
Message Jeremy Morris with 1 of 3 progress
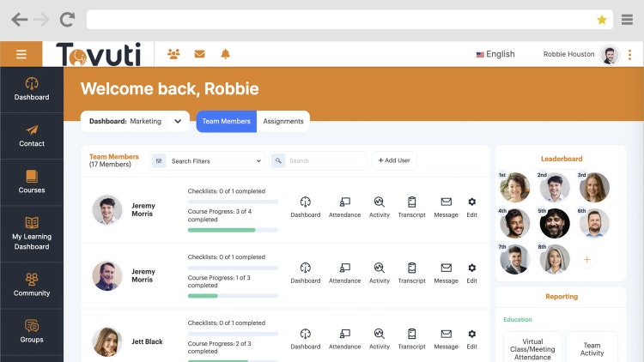(446, 274)
